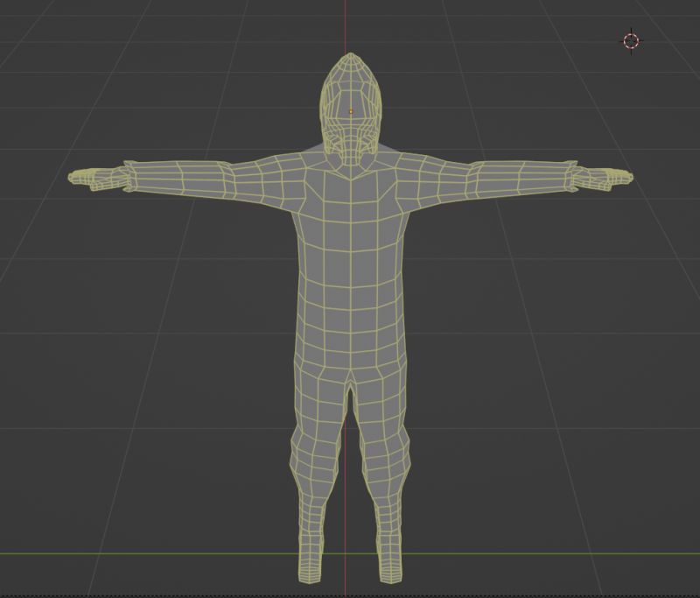Click the red-white 3D cursor crosshair
This screenshot has width=700, height=598.
[631, 41]
